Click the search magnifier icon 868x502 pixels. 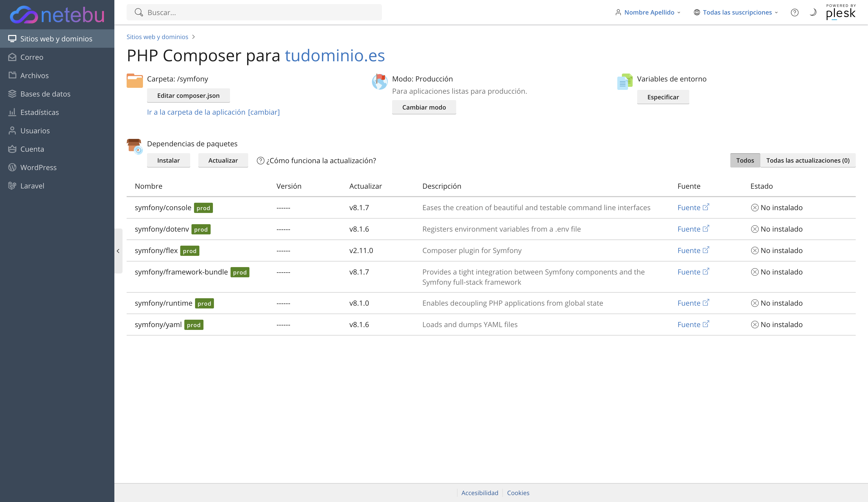pyautogui.click(x=138, y=13)
